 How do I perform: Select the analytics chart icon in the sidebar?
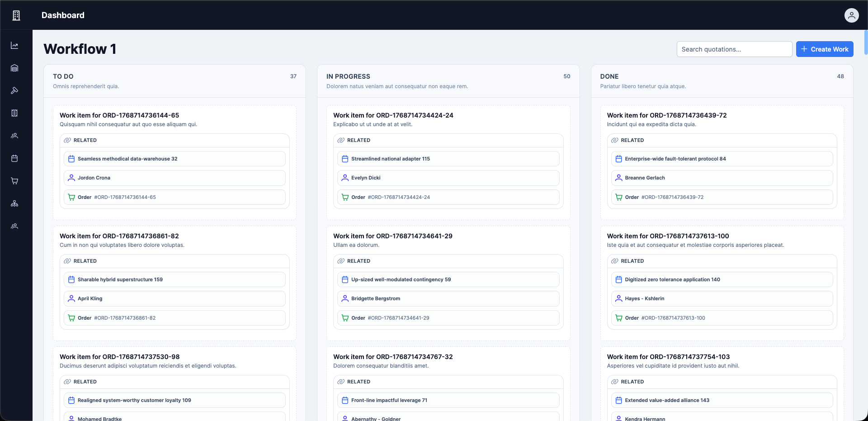pos(14,45)
